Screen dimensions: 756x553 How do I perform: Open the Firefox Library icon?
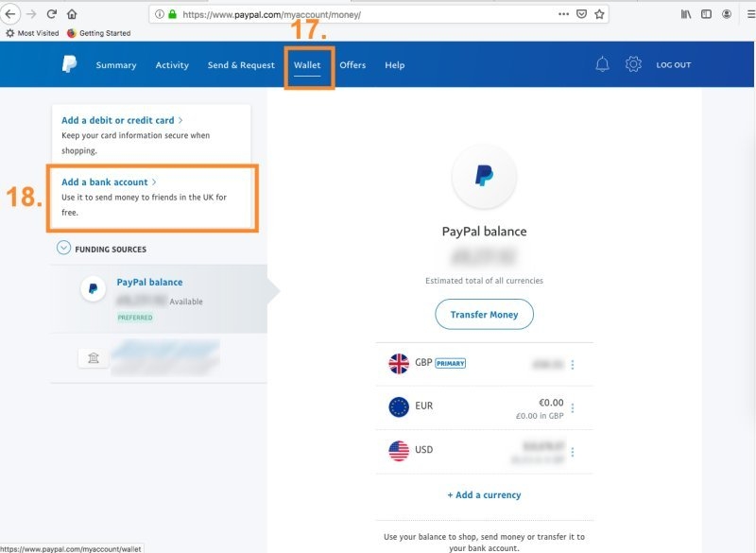coord(686,14)
